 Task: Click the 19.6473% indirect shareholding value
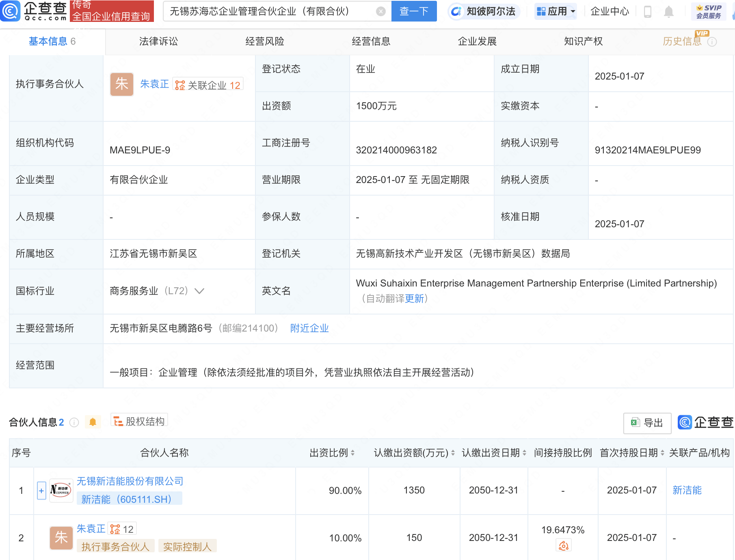pos(563,530)
